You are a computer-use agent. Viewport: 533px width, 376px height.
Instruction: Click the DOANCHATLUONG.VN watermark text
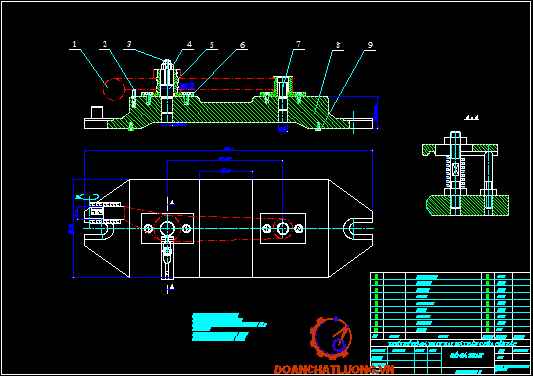[x=334, y=370]
